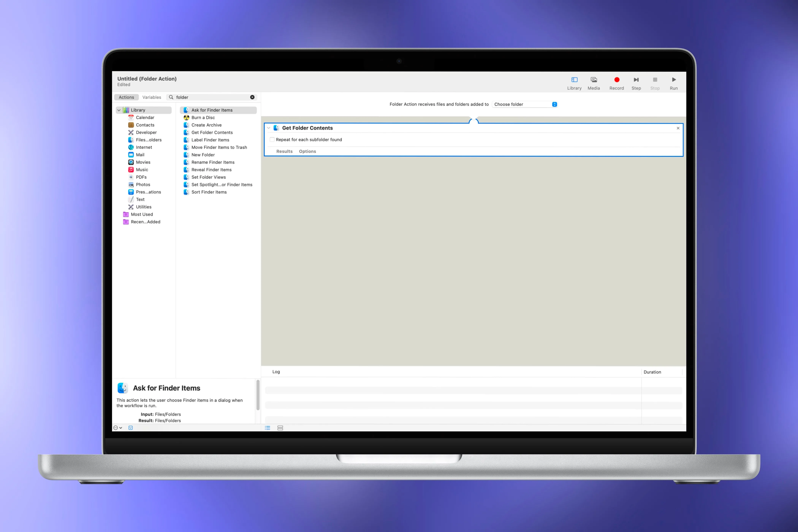Image resolution: width=798 pixels, height=532 pixels.
Task: Switch the log to flow view
Action: tap(280, 428)
